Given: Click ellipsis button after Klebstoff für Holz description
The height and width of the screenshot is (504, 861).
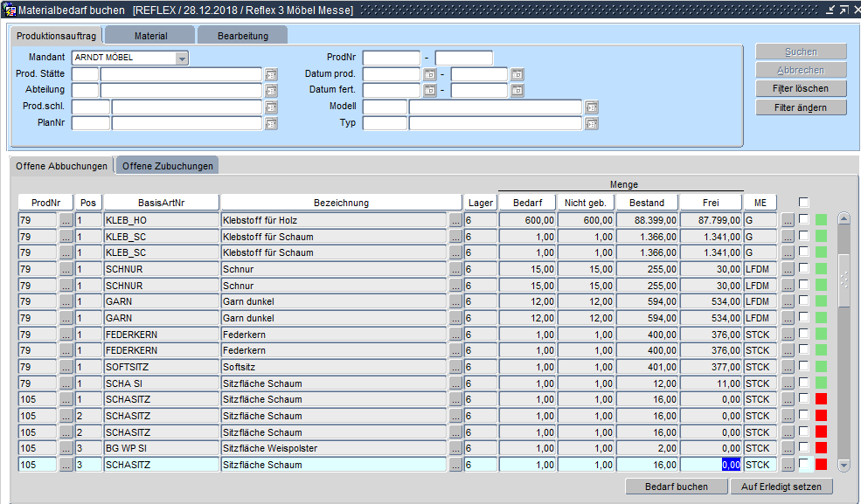Looking at the screenshot, I should (x=455, y=220).
